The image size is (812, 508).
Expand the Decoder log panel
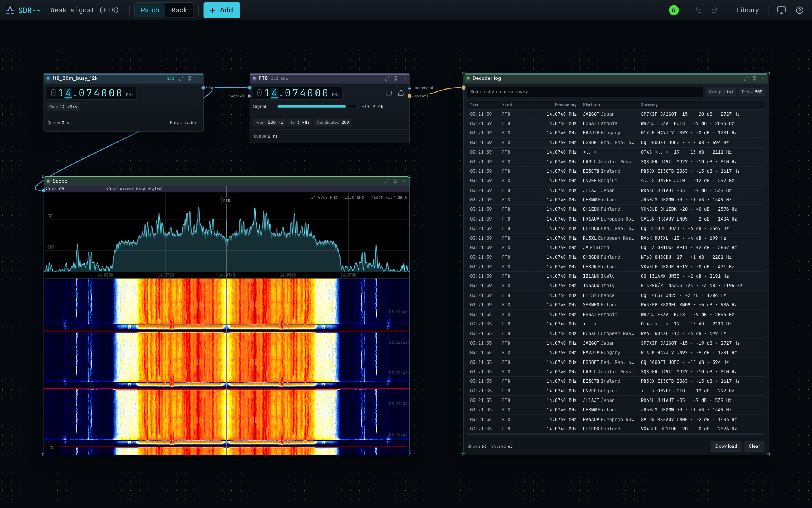(x=746, y=78)
